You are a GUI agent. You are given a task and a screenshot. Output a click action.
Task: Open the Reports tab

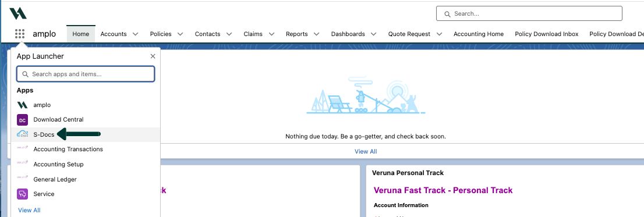point(296,34)
